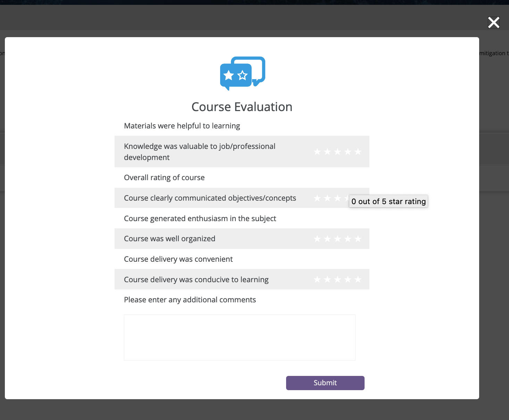Rate Course clearly communicated objectives three stars

pos(337,198)
